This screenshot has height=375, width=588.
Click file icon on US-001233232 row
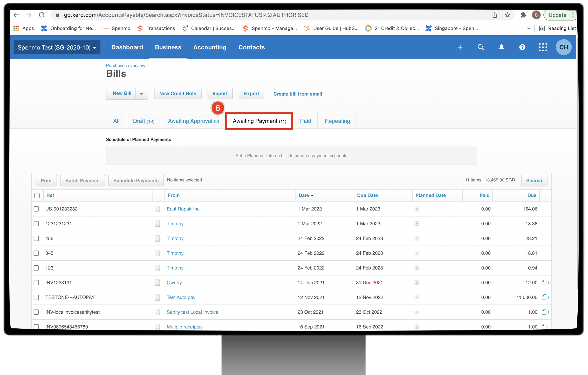coord(157,209)
